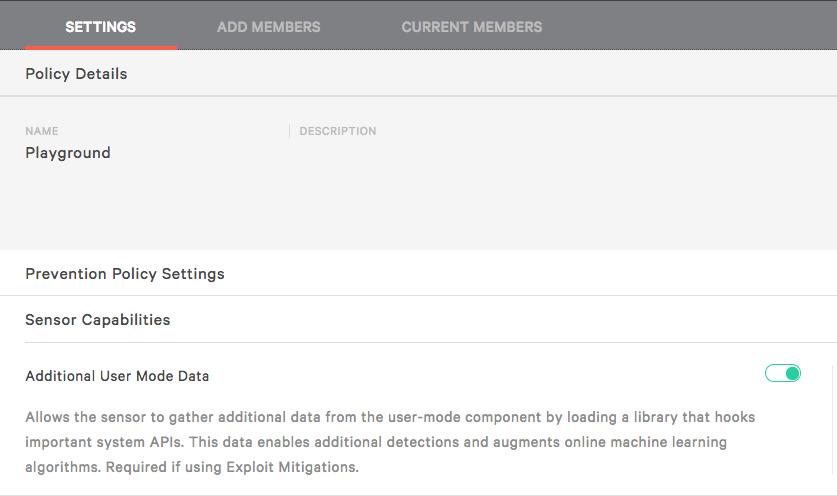Image resolution: width=837 pixels, height=496 pixels.
Task: Click the sensor data description paragraph
Action: pos(390,442)
